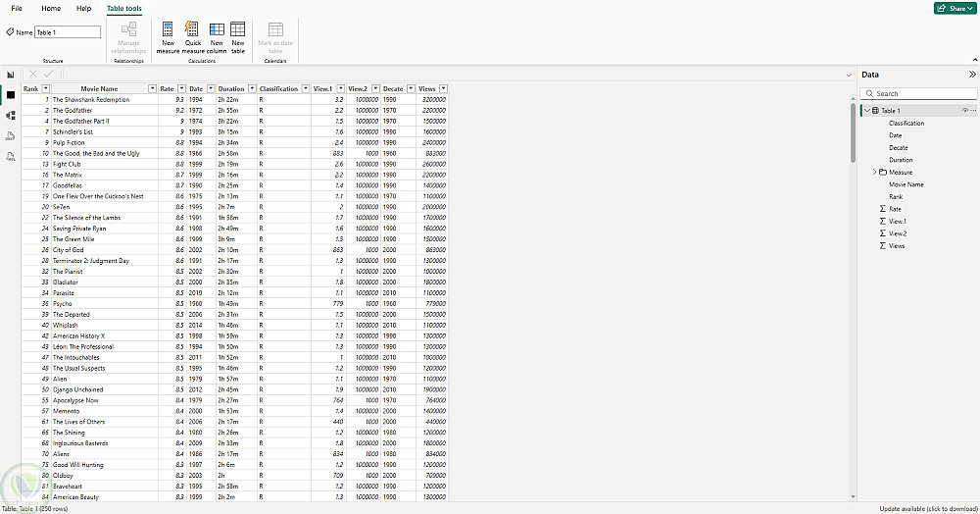980x514 pixels.
Task: Click the name tag icon beside Name
Action: coord(10,32)
